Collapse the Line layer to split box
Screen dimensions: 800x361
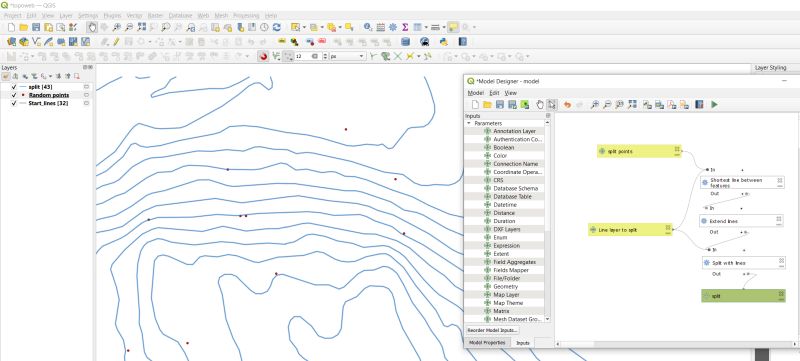[x=668, y=233]
